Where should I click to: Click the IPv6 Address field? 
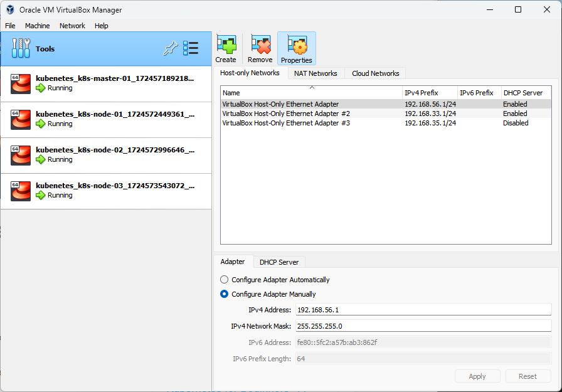click(x=423, y=342)
